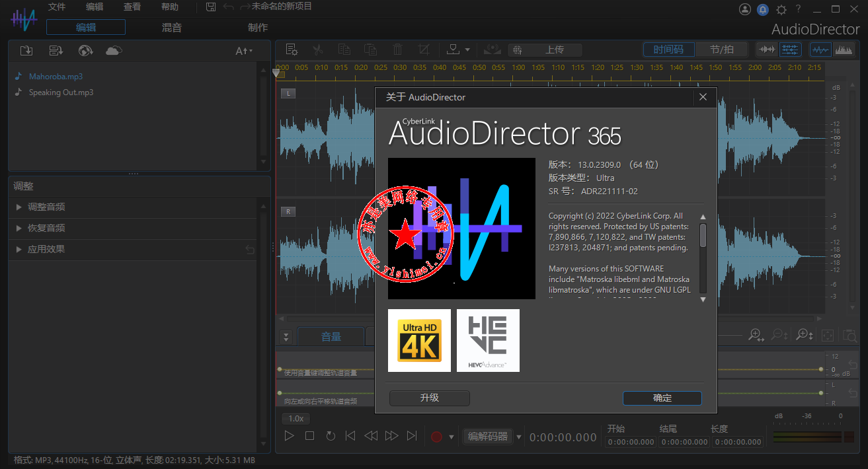Expand the keyframe panel toggle beside 音量 tab
868x469 pixels.
(x=286, y=337)
